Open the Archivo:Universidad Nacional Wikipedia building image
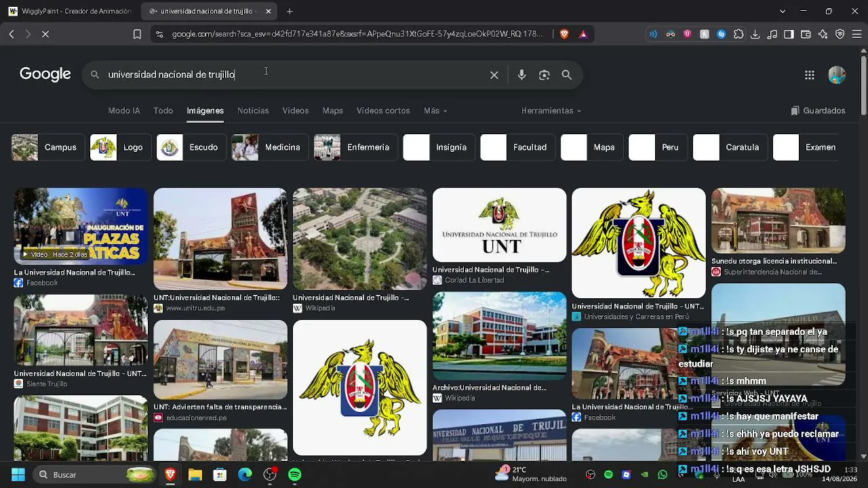 (x=499, y=335)
